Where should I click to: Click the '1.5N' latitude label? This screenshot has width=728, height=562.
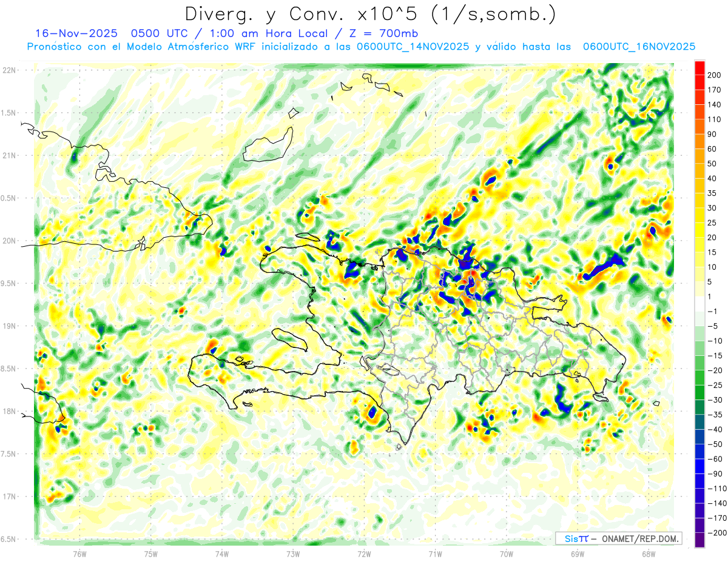[8, 113]
